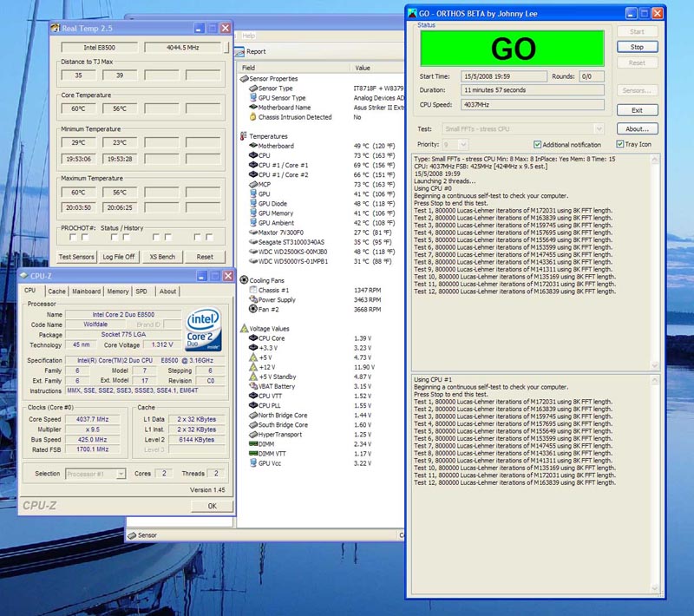Select the 'Asus Striker II' motherboard name value

pyautogui.click(x=379, y=108)
